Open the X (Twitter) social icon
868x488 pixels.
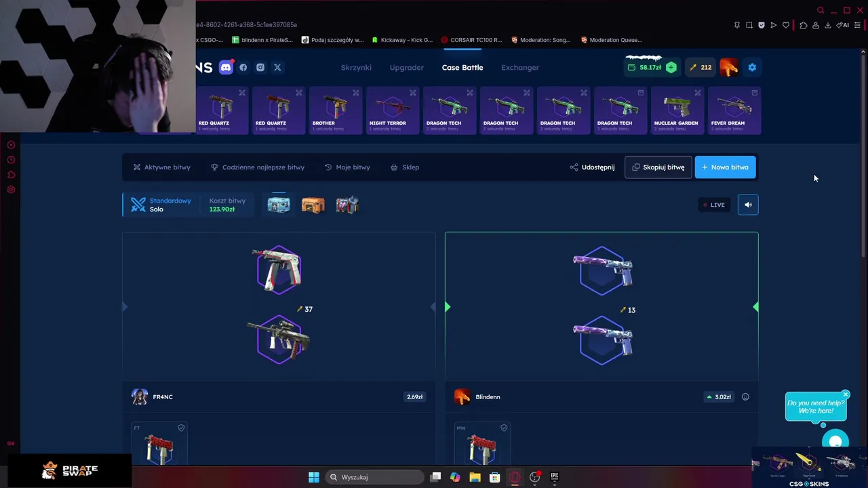tap(277, 67)
